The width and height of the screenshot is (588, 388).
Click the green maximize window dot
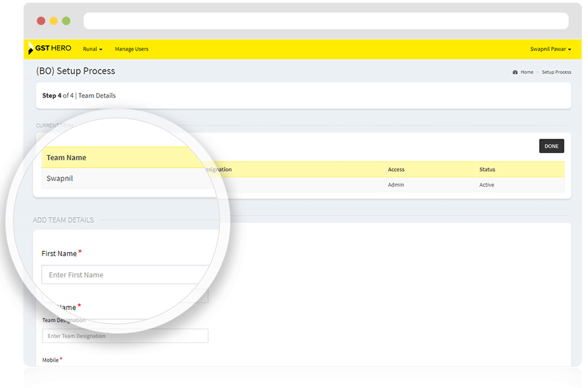point(66,21)
